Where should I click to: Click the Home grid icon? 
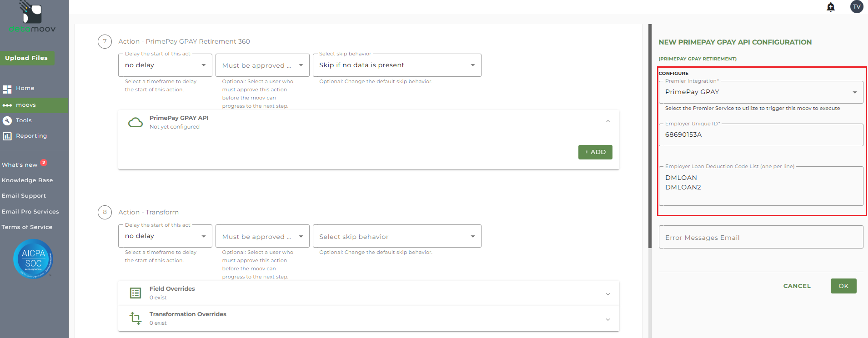(7, 89)
